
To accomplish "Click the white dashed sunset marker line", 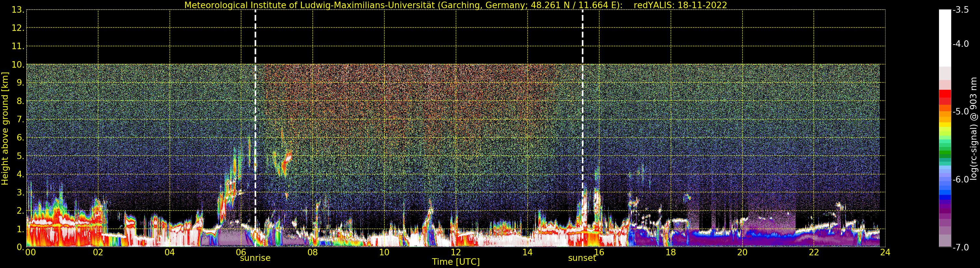I will pos(582,128).
